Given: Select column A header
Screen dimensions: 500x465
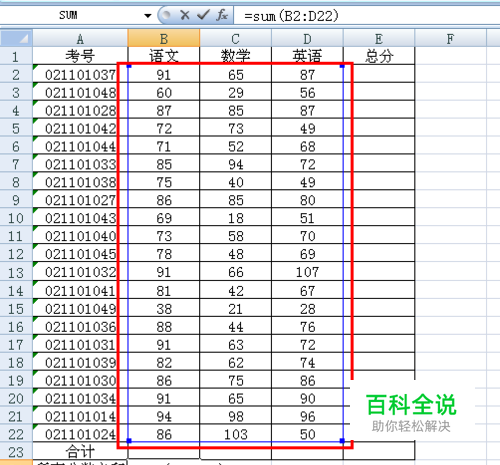Looking at the screenshot, I should 80,38.
